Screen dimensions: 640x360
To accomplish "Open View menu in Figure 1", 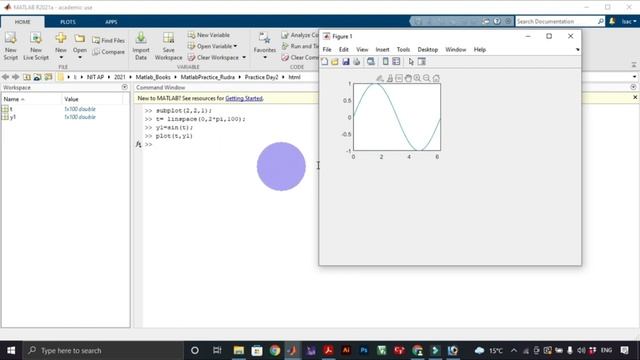I will [362, 49].
